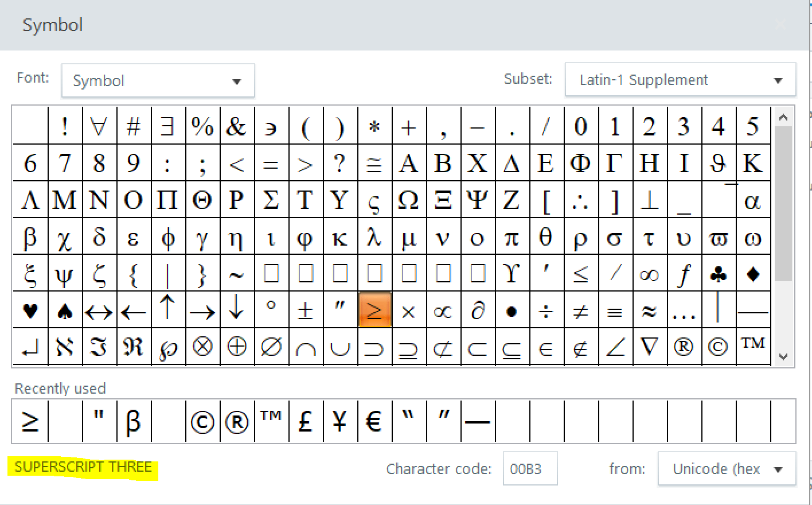Select the infinity symbol in the grid
This screenshot has width=812, height=505.
tap(650, 274)
